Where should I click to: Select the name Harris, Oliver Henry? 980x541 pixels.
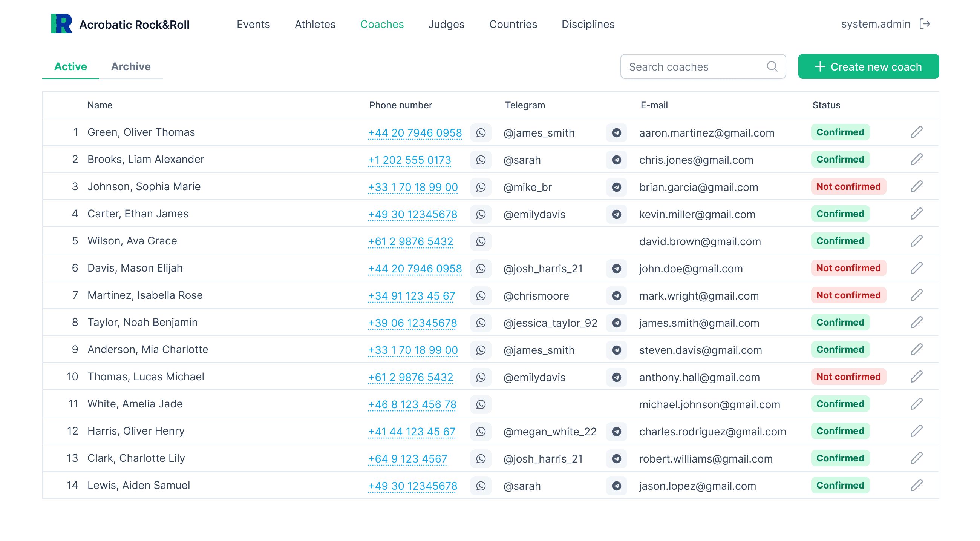136,431
